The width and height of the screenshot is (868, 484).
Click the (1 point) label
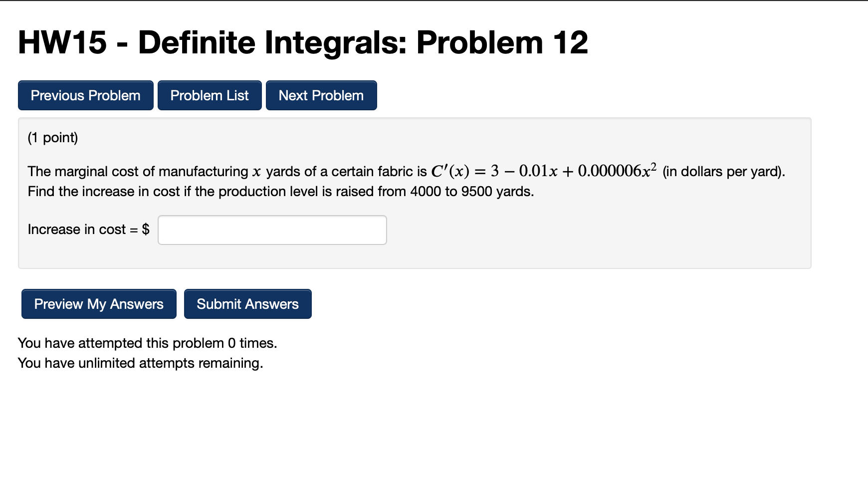pos(52,137)
